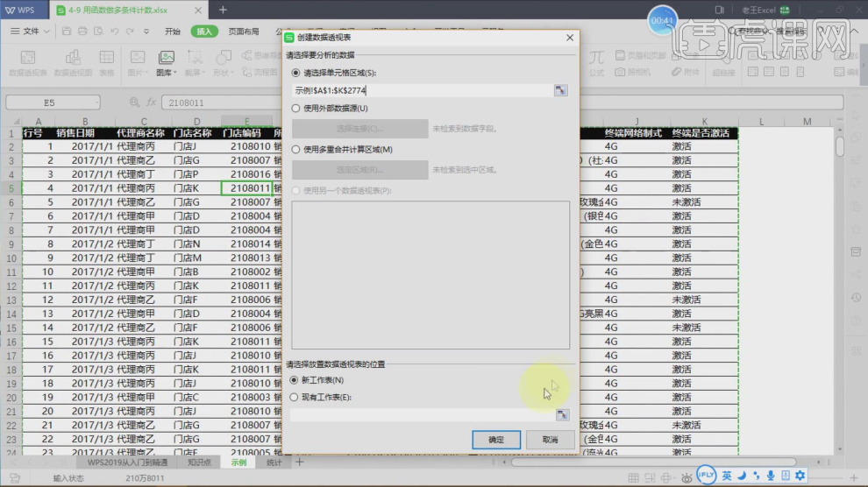Image resolution: width=868 pixels, height=487 pixels.
Task: Click the Undo arrow icon
Action: click(x=115, y=32)
